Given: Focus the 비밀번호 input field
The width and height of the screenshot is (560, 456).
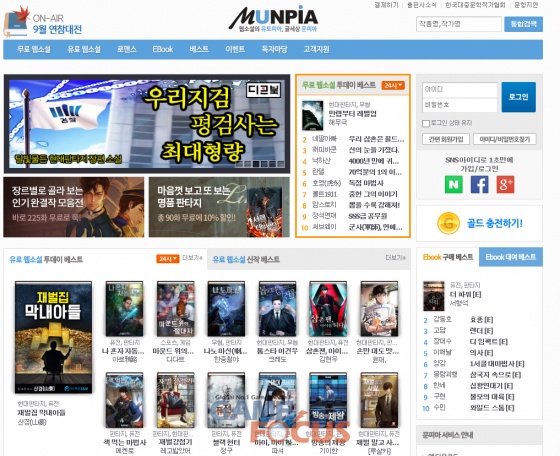Looking at the screenshot, I should [x=460, y=105].
